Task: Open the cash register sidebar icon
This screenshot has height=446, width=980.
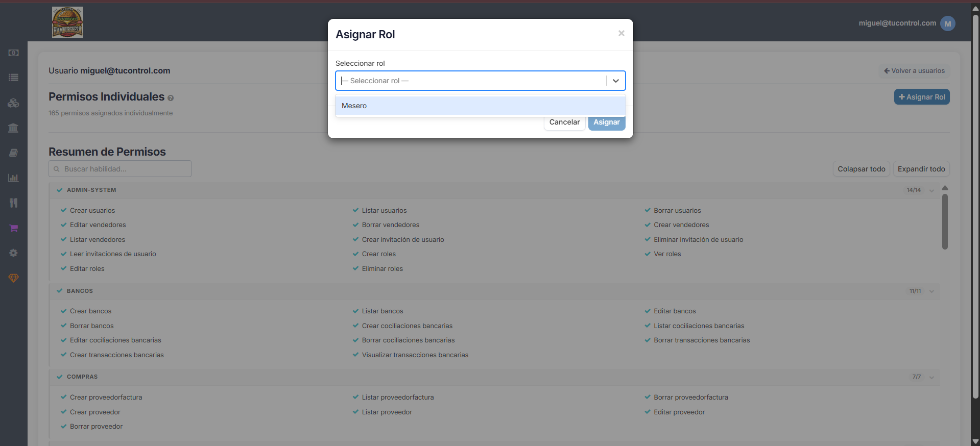Action: [13, 53]
